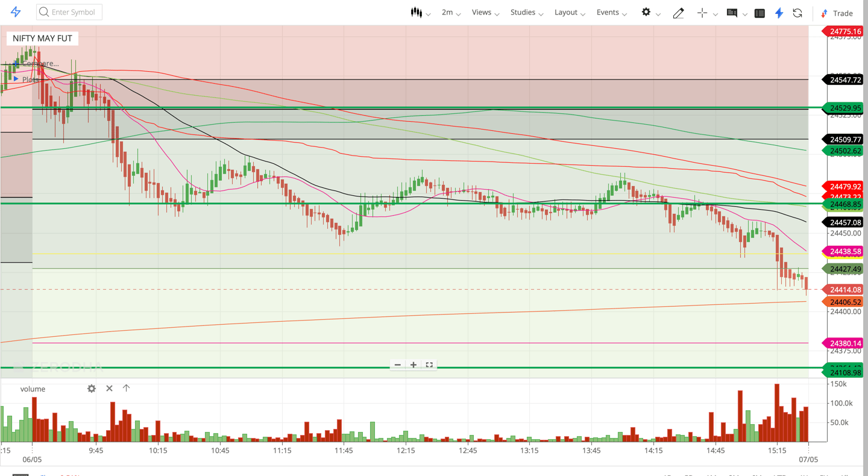The image size is (868, 476).
Task: Zoom out with the minus button
Action: coord(398,365)
